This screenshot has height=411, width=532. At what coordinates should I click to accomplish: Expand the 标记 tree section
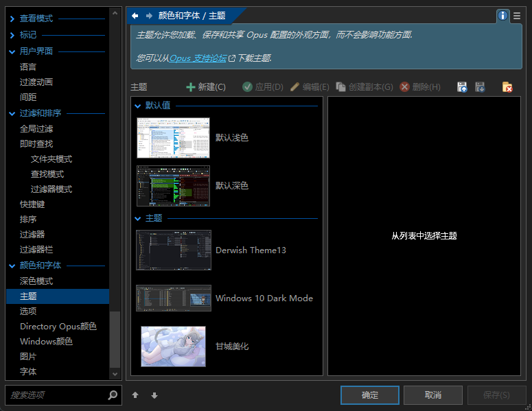tap(12, 35)
